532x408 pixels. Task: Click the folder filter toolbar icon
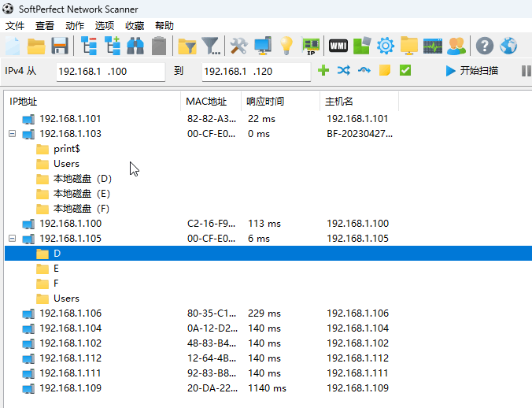187,46
